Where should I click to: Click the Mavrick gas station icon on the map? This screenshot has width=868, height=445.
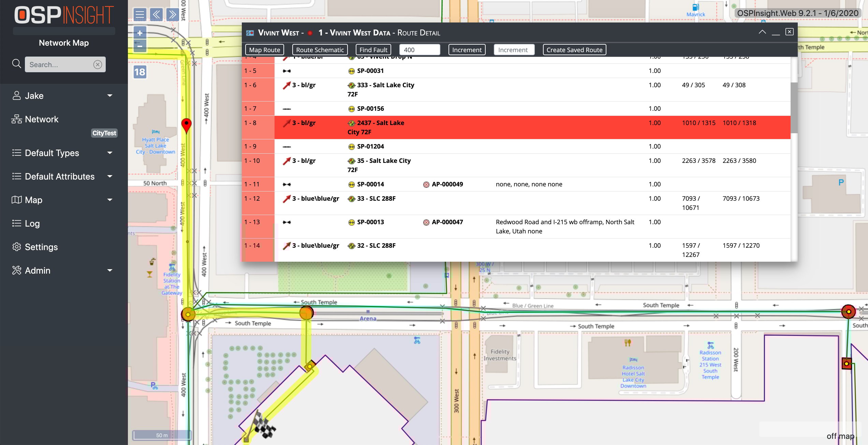[x=695, y=7]
